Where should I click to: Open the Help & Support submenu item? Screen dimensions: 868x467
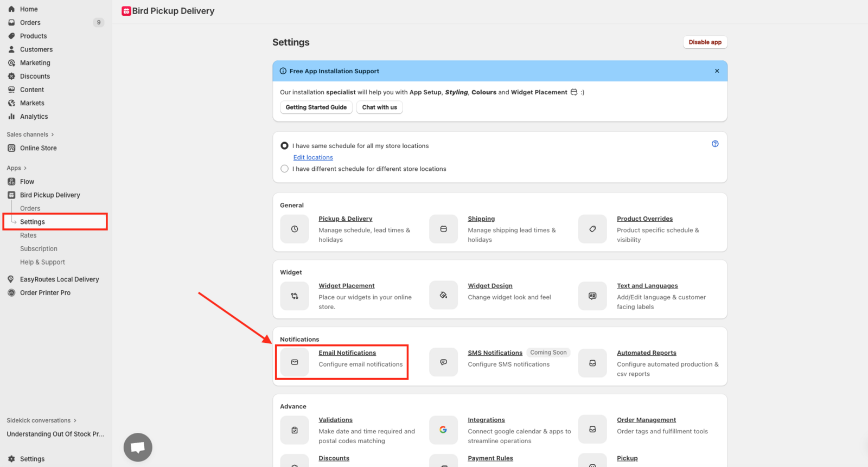pyautogui.click(x=42, y=262)
